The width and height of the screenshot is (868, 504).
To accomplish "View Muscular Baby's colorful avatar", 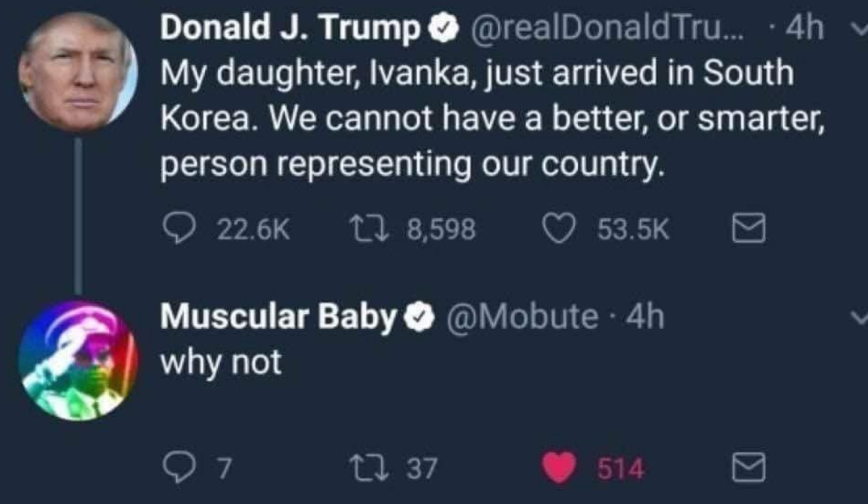I will pyautogui.click(x=77, y=361).
